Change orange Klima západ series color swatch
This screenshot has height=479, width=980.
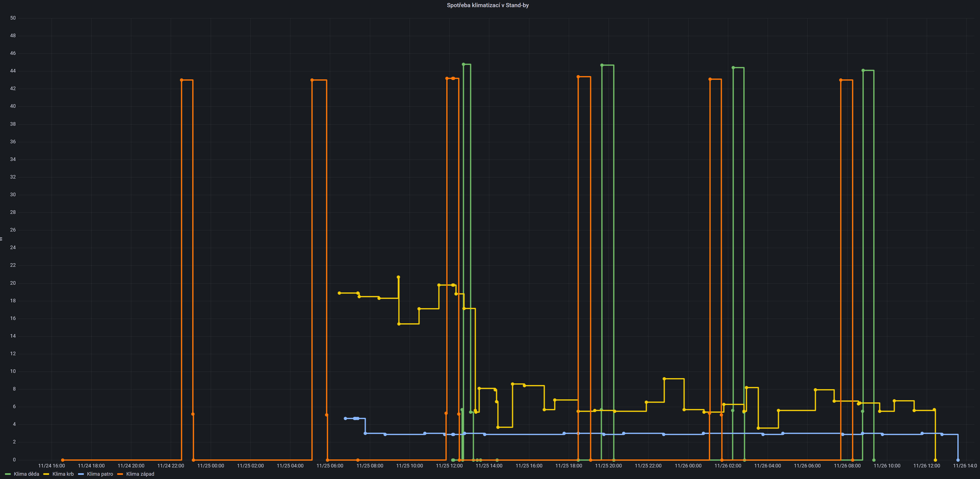[x=120, y=474]
